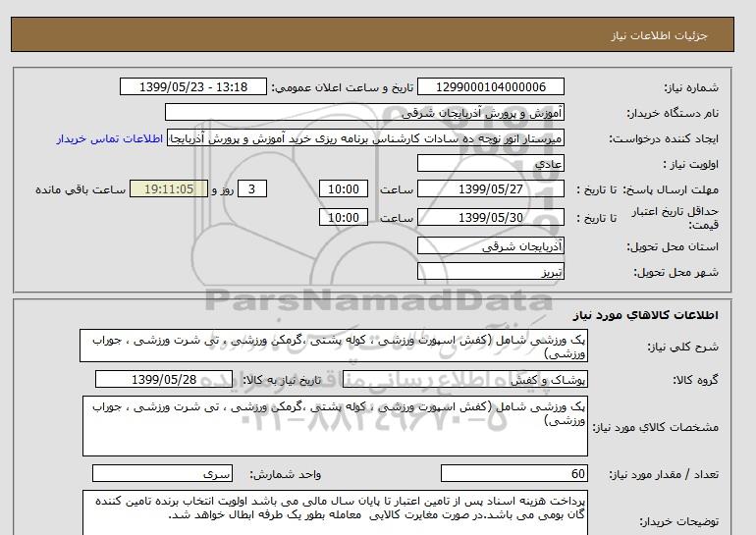
Task: Click the label تاریخ و ساعت اعلان عمومی
Action: tap(343, 87)
